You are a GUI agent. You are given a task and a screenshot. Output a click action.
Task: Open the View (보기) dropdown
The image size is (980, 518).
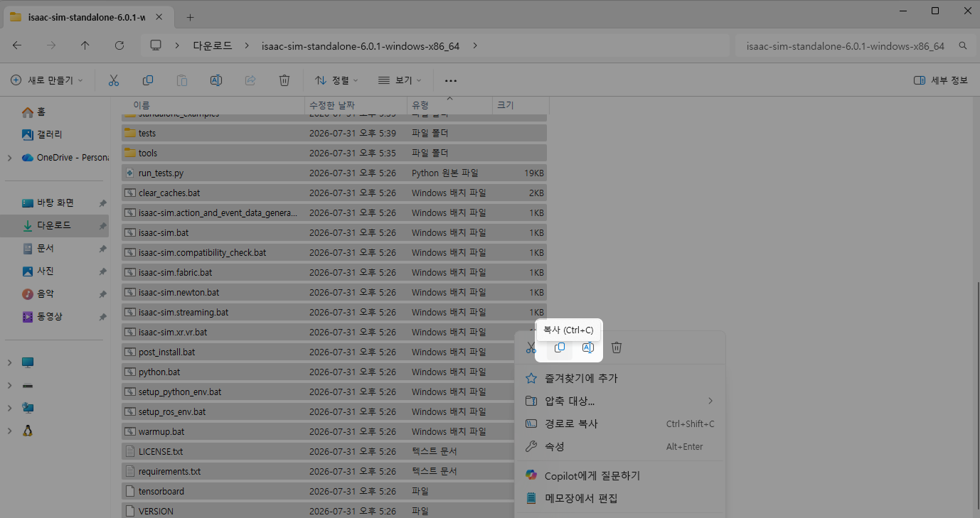pyautogui.click(x=400, y=80)
